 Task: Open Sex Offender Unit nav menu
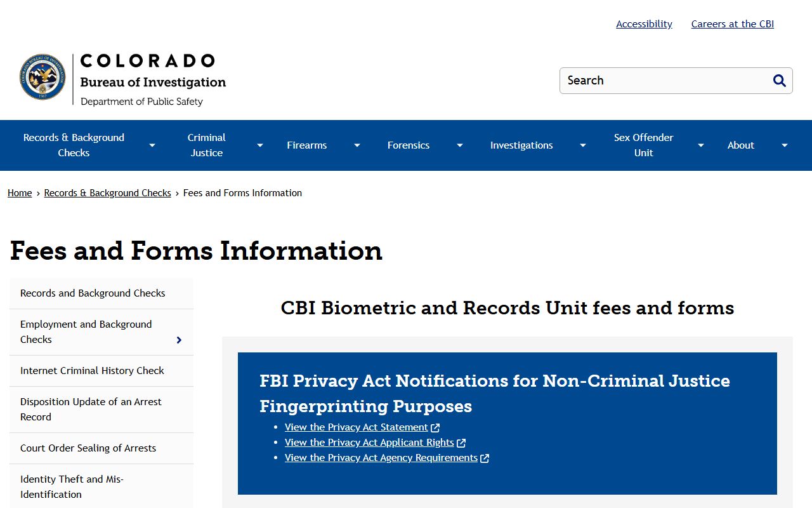coord(643,145)
